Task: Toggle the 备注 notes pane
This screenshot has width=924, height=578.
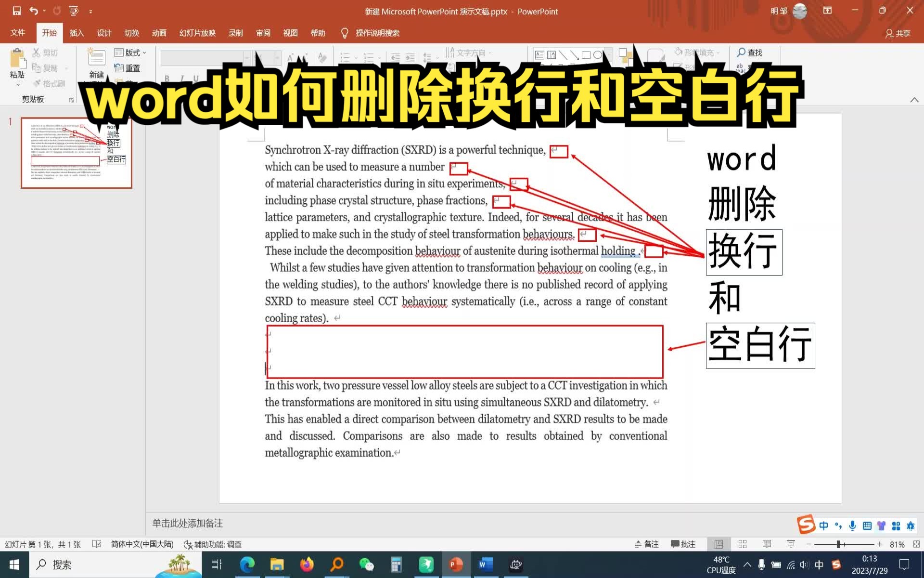Action: 646,544
